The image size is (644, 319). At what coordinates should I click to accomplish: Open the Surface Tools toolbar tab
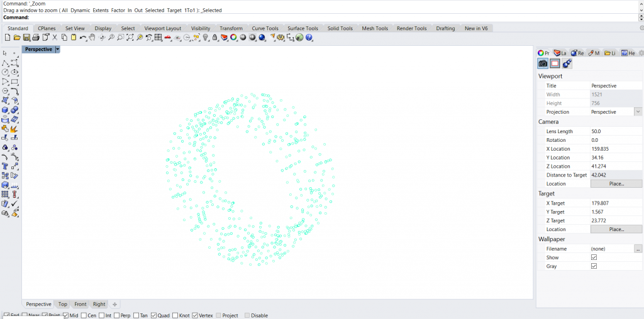click(x=303, y=28)
